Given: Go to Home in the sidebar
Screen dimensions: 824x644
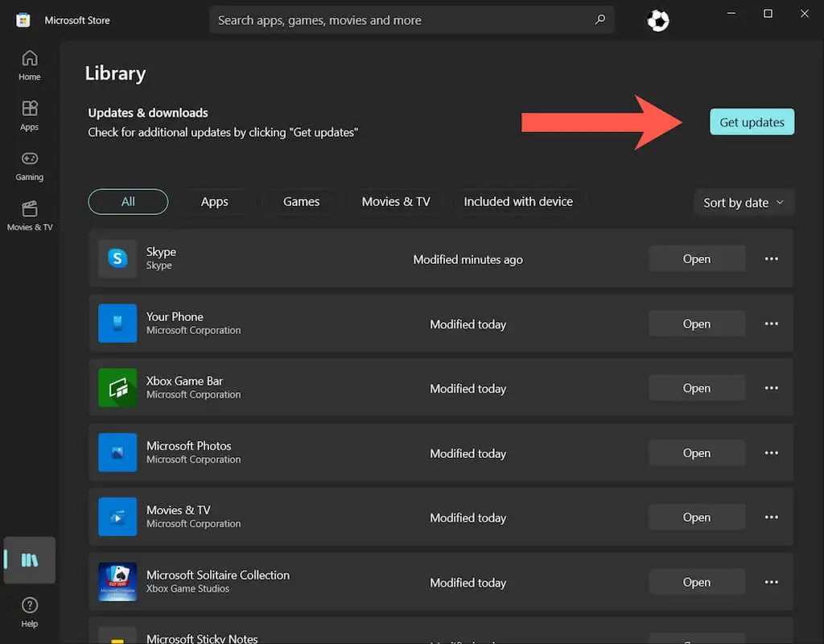Looking at the screenshot, I should 30,64.
